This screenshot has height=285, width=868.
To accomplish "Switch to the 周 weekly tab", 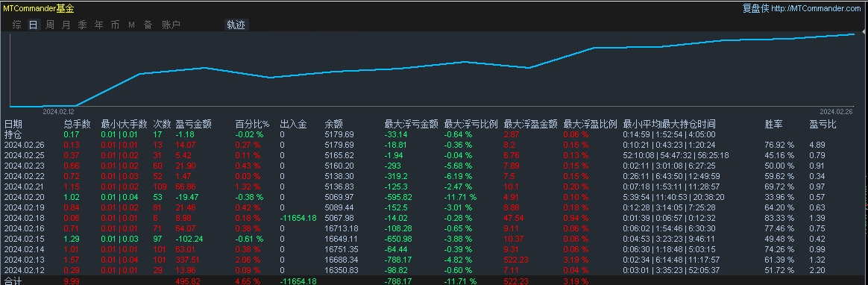I will 50,25.
